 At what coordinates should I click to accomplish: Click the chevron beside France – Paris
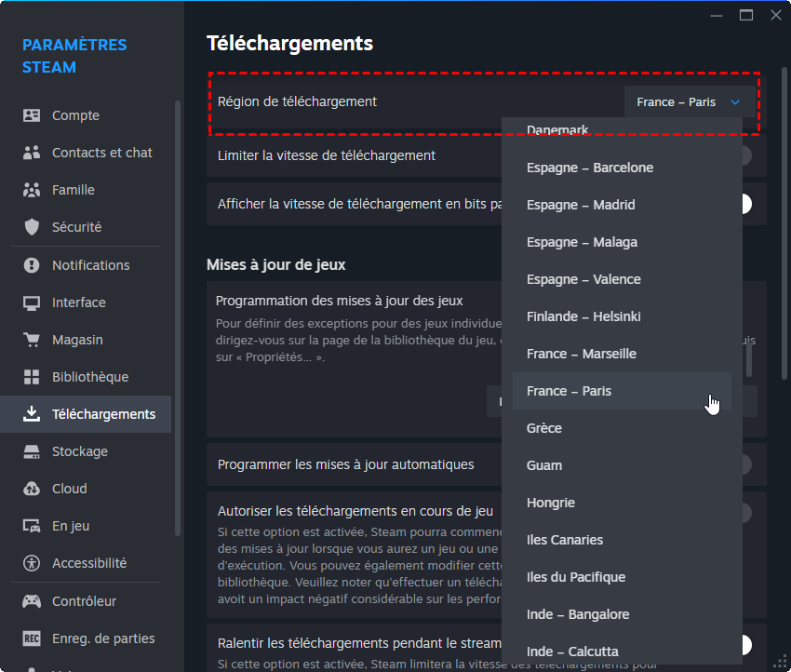coord(735,102)
